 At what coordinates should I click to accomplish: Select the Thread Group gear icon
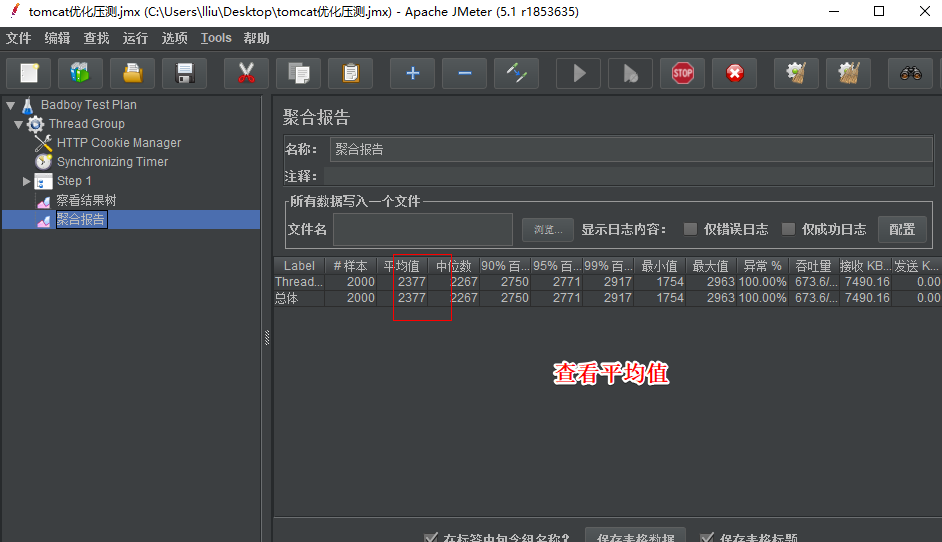[35, 124]
